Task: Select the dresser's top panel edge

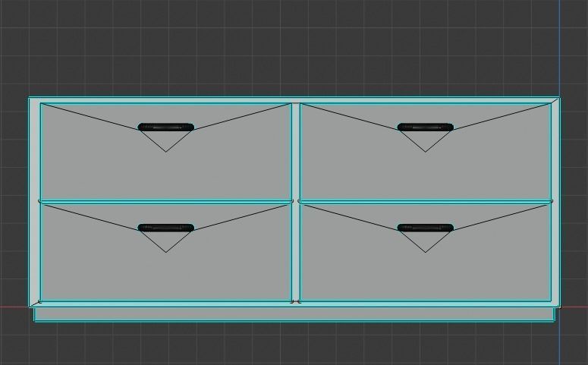Action: pos(294,100)
